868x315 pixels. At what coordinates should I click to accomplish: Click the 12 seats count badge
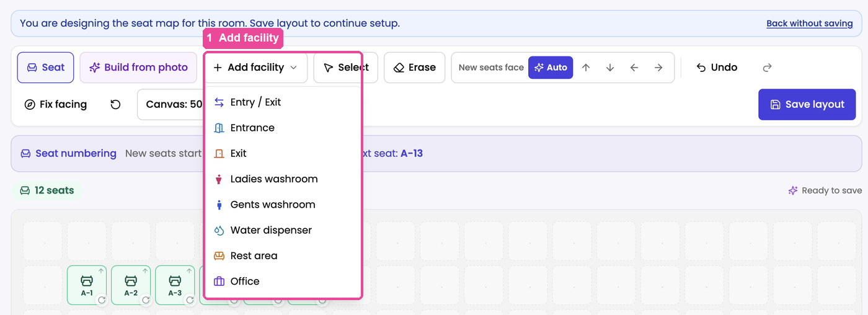tap(47, 190)
